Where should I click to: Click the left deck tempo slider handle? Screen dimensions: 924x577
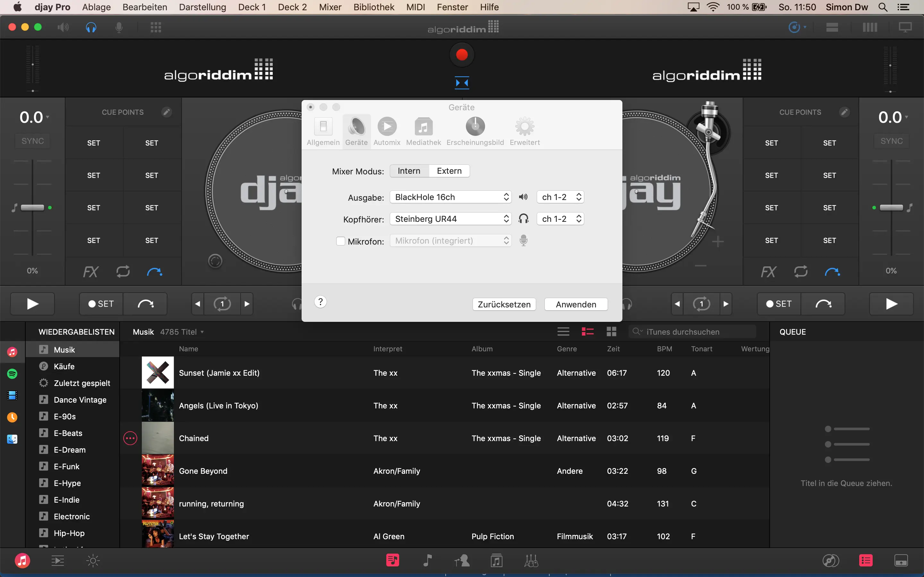pos(32,208)
